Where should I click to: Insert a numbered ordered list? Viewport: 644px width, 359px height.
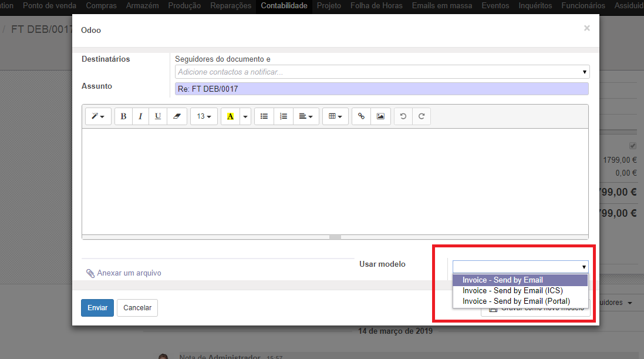coord(283,116)
